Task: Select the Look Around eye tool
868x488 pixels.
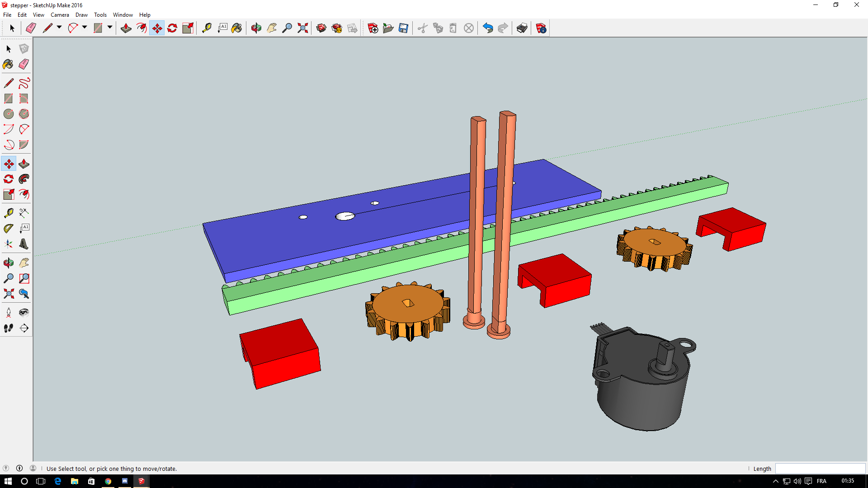Action: coord(24,312)
